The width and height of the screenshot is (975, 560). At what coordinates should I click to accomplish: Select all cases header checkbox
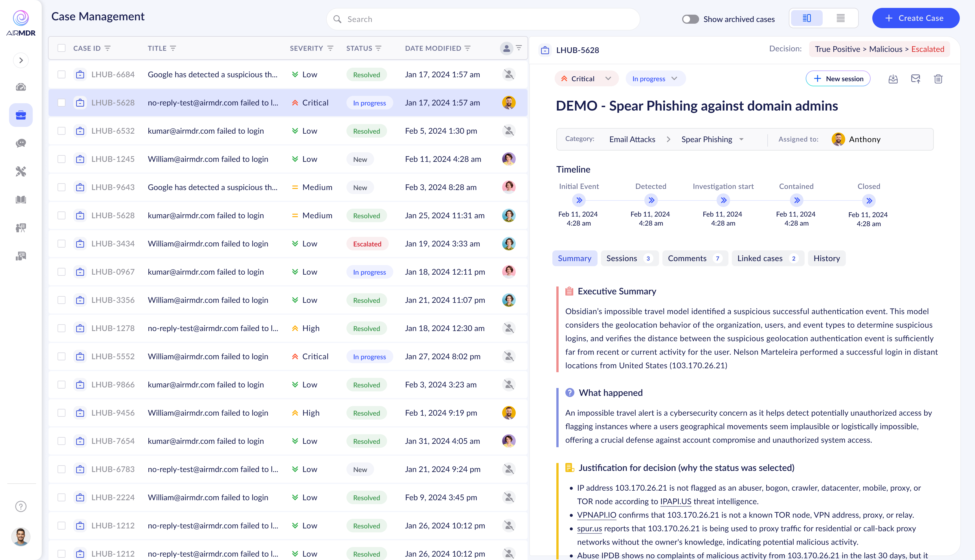(62, 48)
